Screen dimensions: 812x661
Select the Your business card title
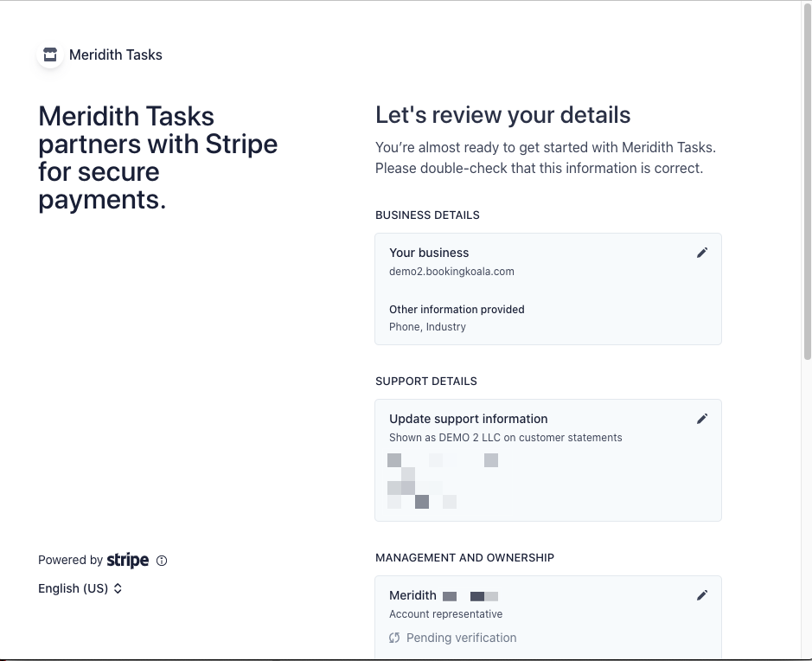coord(429,253)
